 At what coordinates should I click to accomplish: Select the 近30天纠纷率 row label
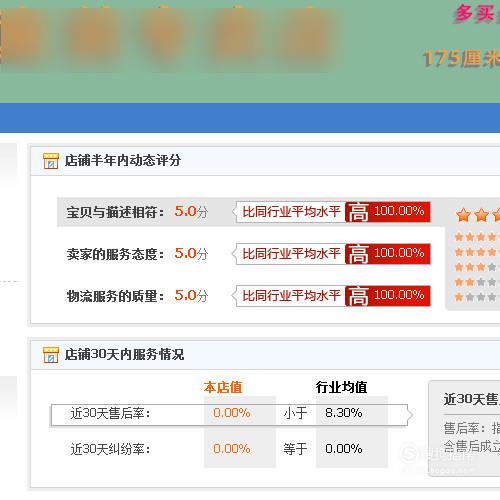(110, 449)
